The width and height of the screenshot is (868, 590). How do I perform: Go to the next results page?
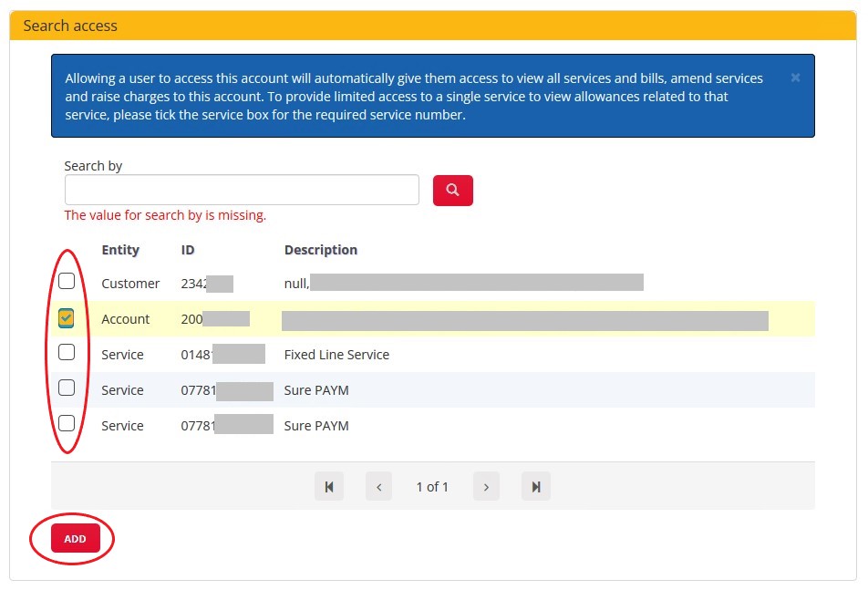pyautogui.click(x=486, y=487)
